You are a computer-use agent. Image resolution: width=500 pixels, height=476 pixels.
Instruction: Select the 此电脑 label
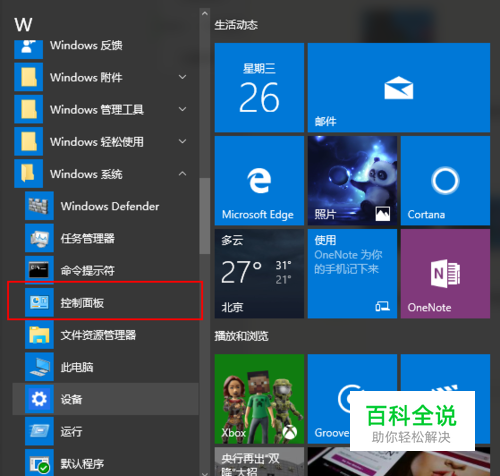(77, 367)
